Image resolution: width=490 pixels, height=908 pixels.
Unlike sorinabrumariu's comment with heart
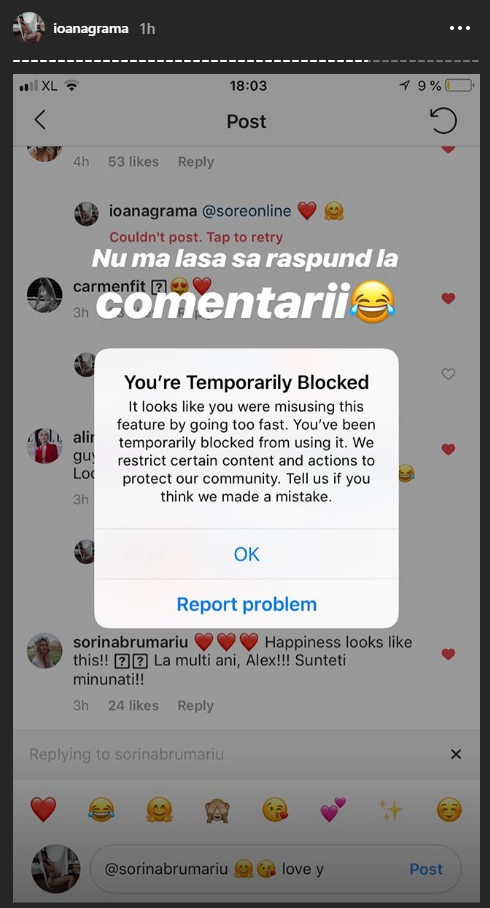(x=448, y=654)
